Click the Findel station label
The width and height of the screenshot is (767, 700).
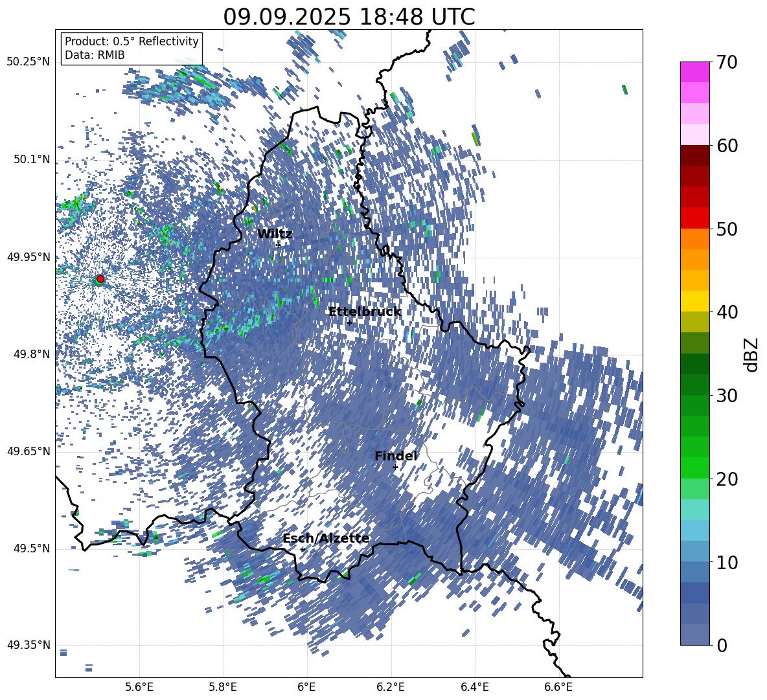click(x=396, y=456)
